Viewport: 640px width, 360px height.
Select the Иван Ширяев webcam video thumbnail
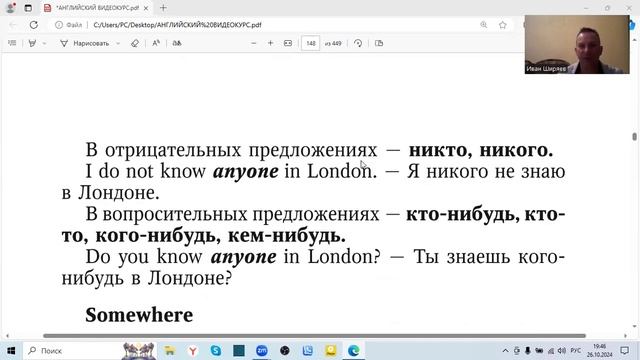pos(577,44)
